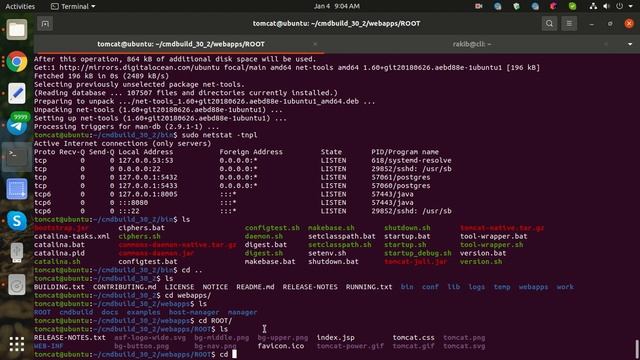Click the "favicon.ico" file name

[x=281, y=346]
